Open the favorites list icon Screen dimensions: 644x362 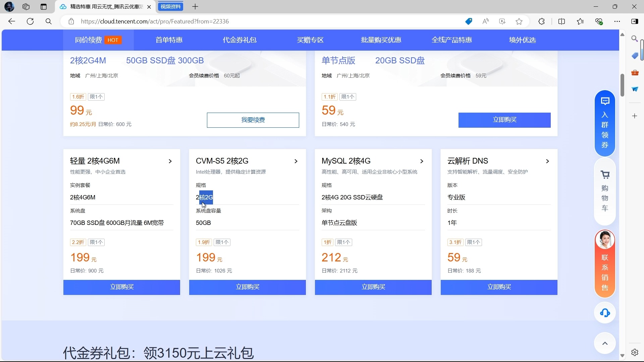coord(580,21)
